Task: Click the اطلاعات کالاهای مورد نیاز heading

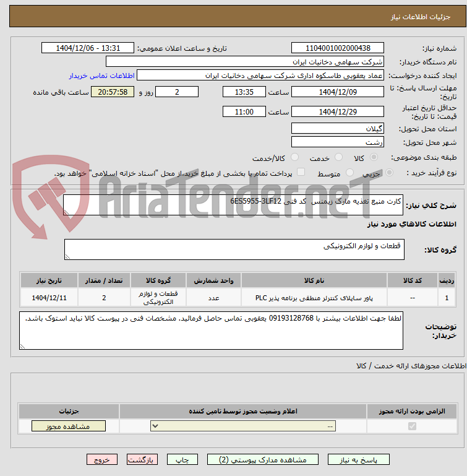Action: 412,224
